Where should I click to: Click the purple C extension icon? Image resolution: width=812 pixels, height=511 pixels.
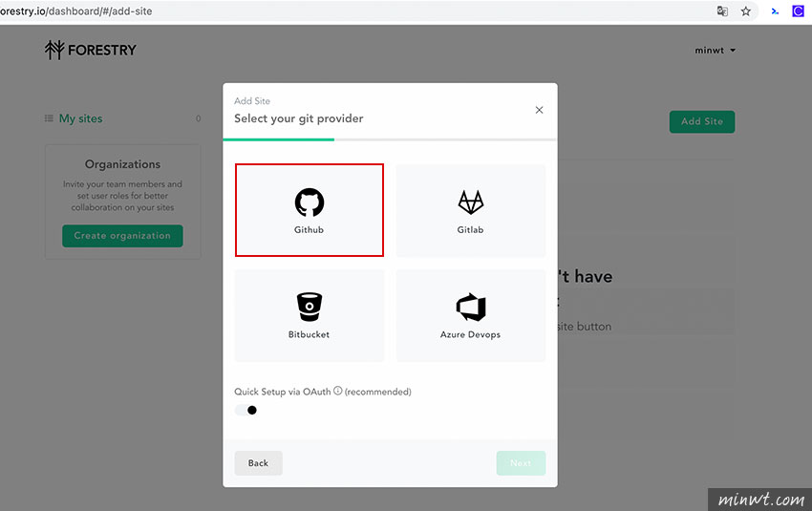(x=798, y=11)
